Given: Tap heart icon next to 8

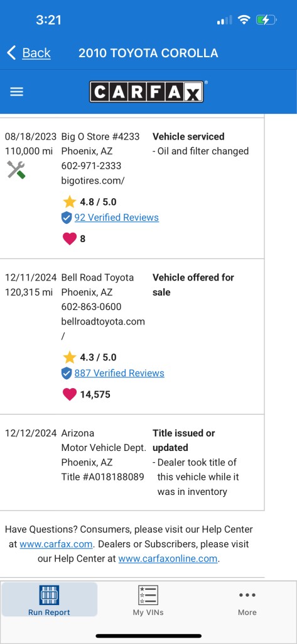Looking at the screenshot, I should point(69,238).
